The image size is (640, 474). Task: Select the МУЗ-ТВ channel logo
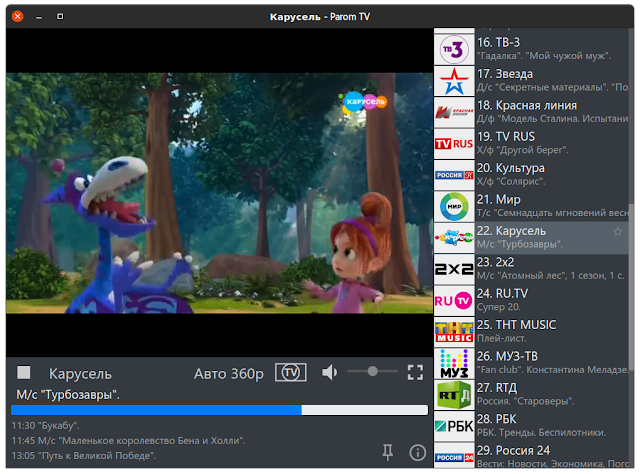click(454, 363)
